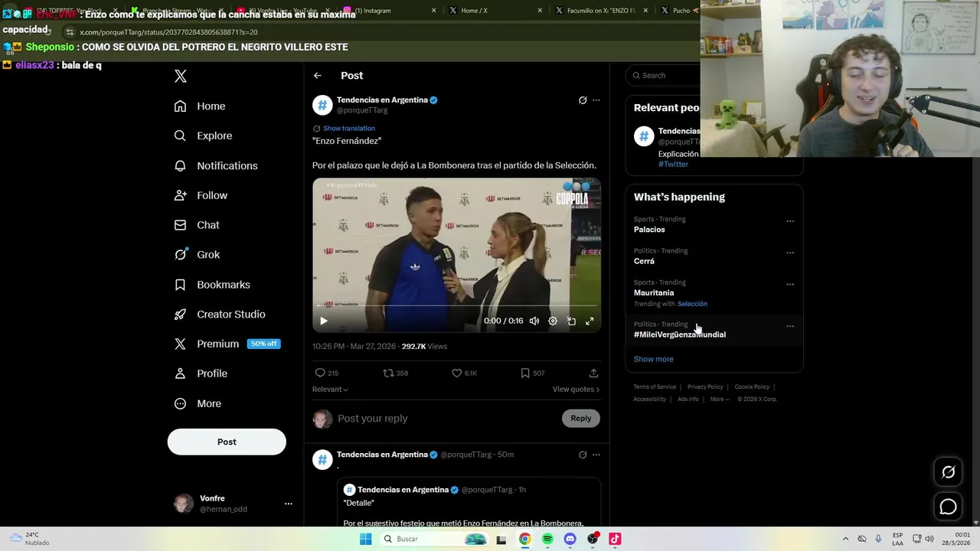Image resolution: width=980 pixels, height=551 pixels.
Task: Open Grok from the sidebar
Action: [197, 255]
